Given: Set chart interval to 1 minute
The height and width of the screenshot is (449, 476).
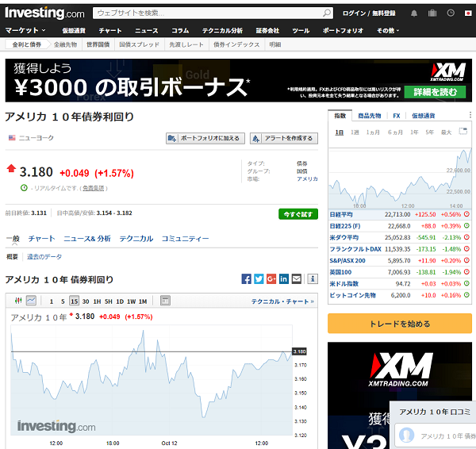Looking at the screenshot, I should coord(52,301).
